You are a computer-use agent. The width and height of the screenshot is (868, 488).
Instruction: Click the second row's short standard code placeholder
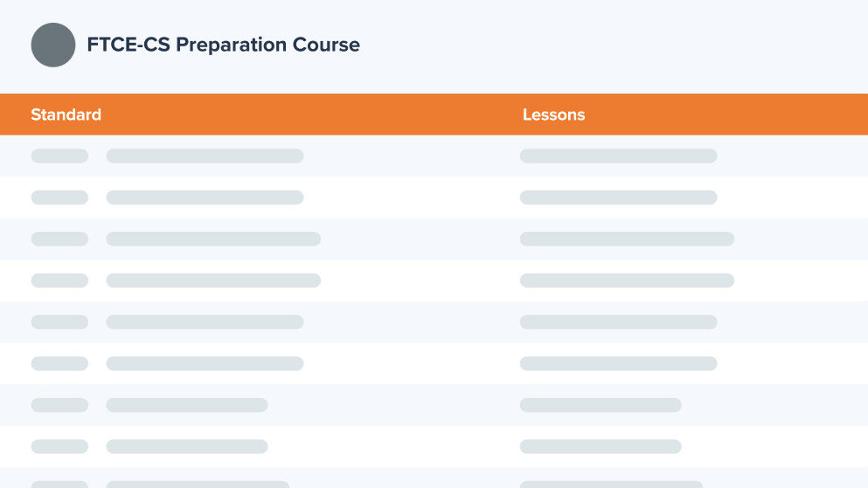click(x=59, y=198)
